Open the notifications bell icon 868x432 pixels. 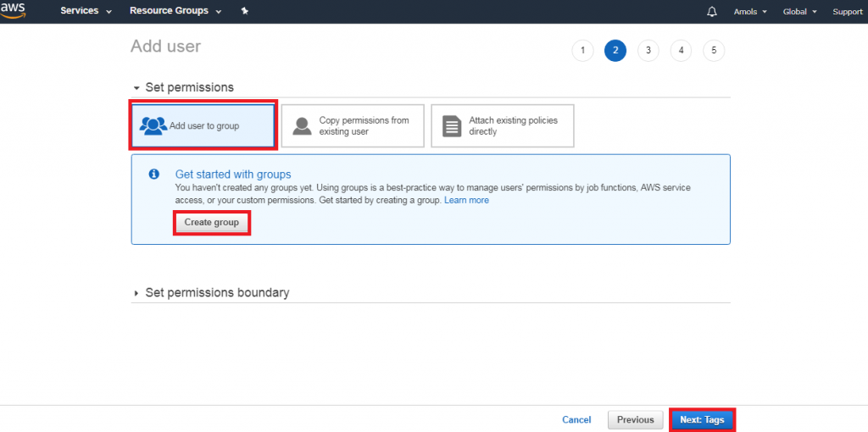[712, 12]
